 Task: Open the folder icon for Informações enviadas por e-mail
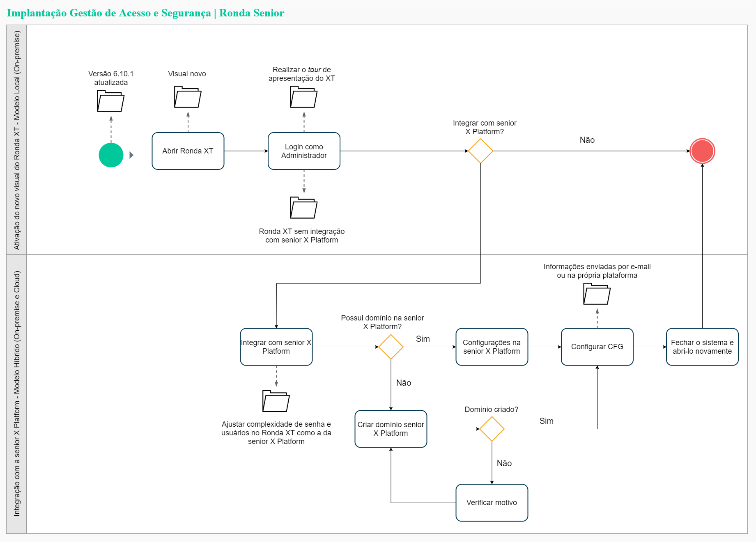[597, 294]
